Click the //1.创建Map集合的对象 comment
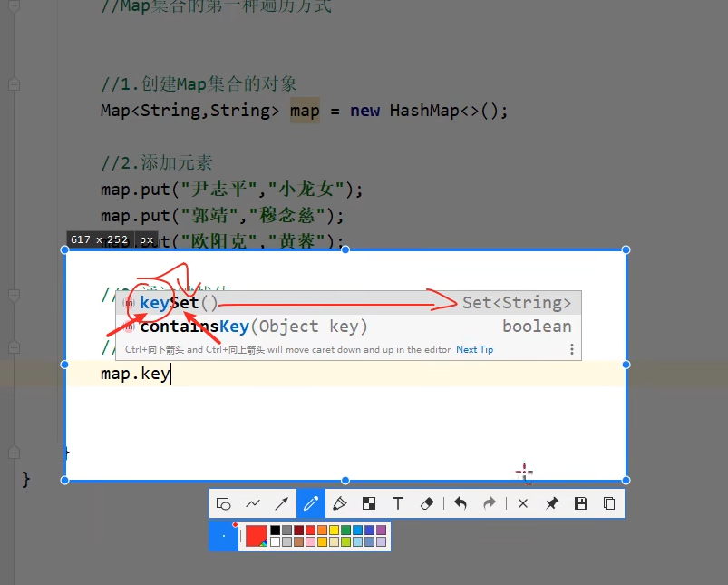 (x=199, y=84)
